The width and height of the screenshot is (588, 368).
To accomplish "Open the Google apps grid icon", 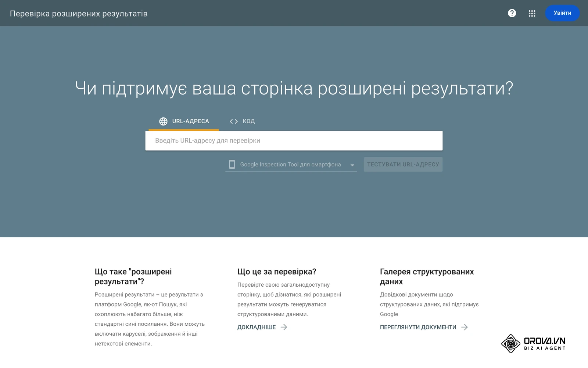I will tap(532, 13).
